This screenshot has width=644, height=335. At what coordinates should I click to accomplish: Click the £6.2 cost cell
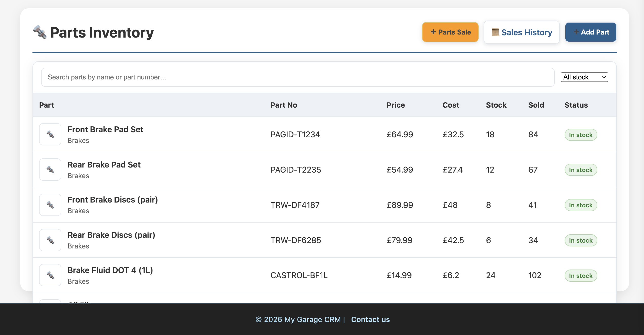[451, 275]
